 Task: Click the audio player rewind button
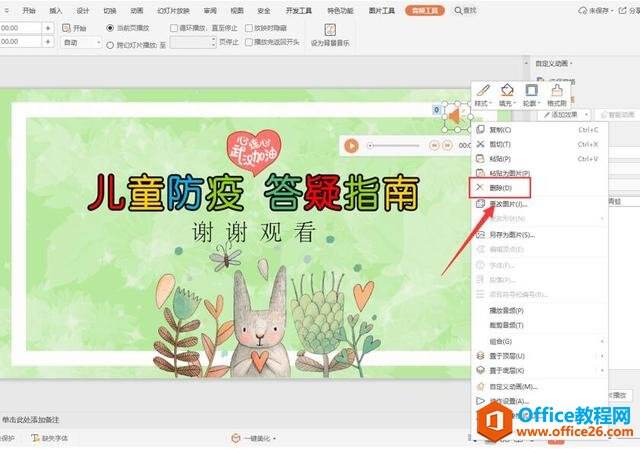pos(434,145)
